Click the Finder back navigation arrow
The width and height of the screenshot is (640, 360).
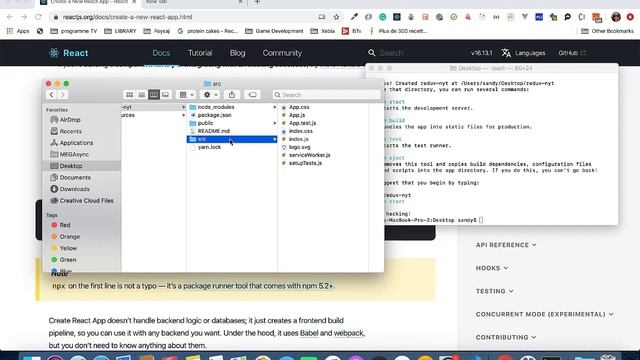51,95
